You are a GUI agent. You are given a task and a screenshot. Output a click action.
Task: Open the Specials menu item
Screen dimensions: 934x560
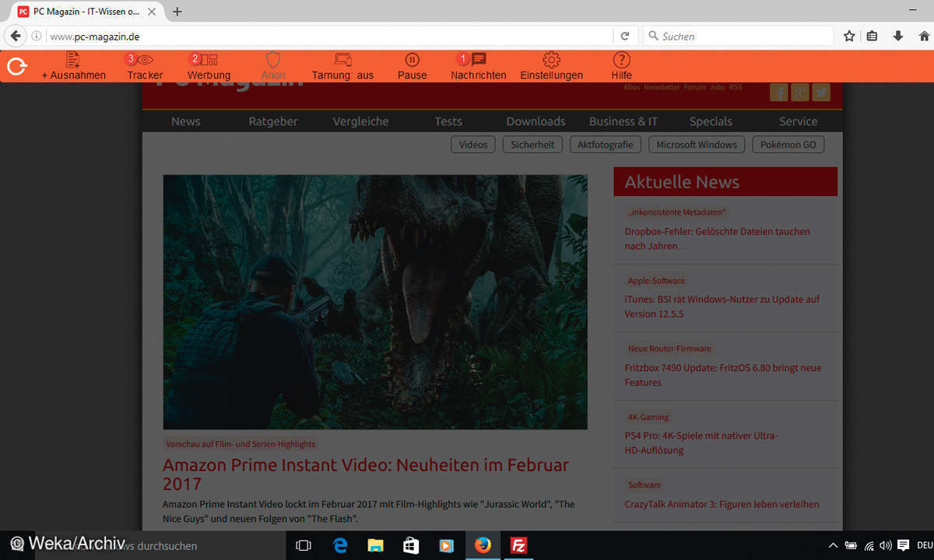coord(711,121)
